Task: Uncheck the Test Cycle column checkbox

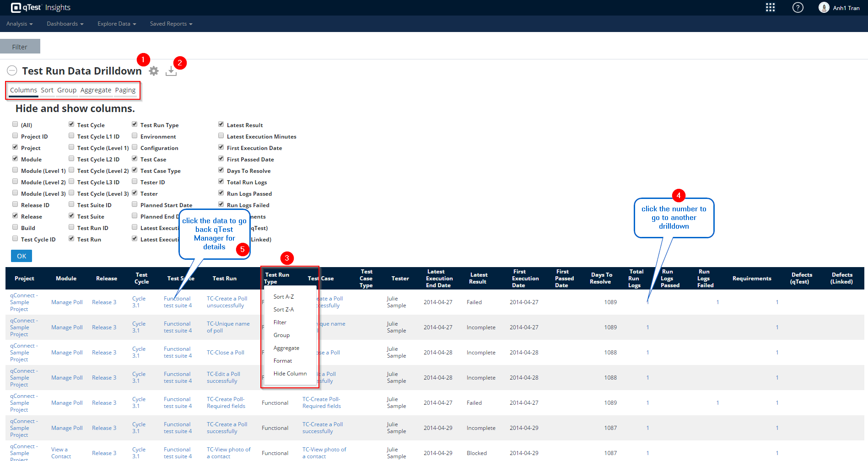Action: pyautogui.click(x=71, y=124)
